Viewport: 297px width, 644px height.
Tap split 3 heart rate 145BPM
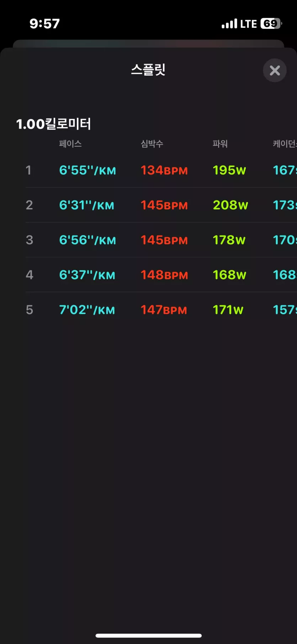164,240
